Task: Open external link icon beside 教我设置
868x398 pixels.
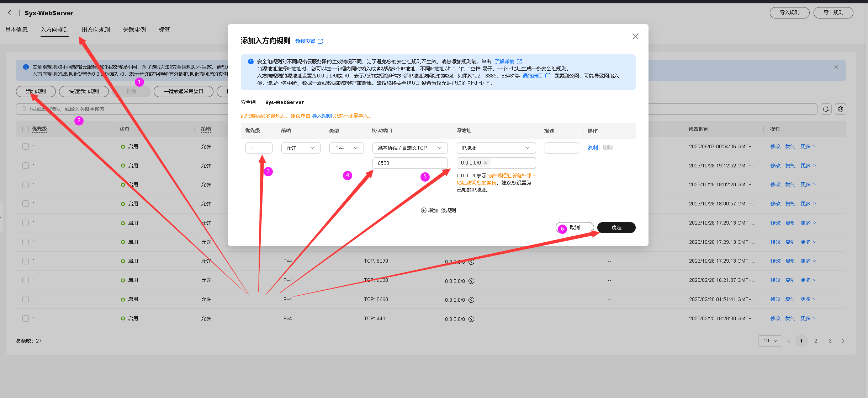Action: tap(320, 41)
